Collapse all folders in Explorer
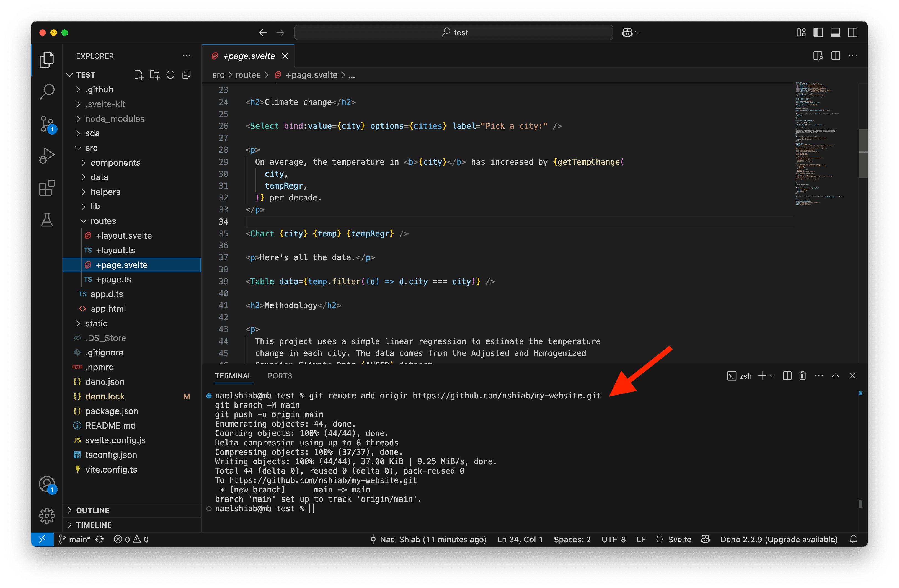The image size is (899, 588). pos(186,75)
